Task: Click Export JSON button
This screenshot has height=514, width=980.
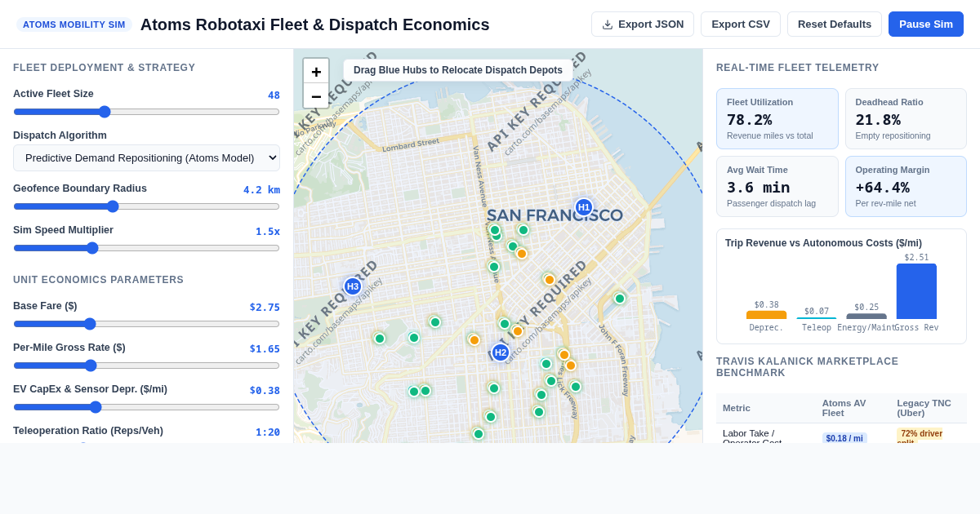Action: [x=643, y=24]
